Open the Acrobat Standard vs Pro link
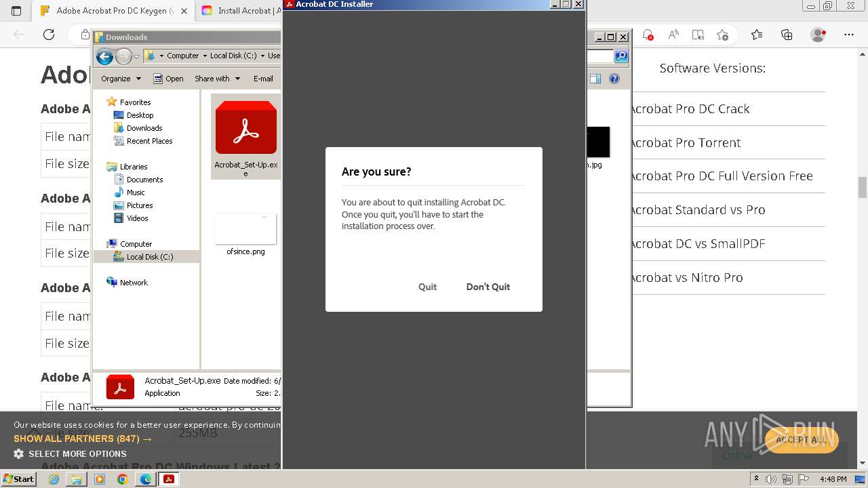The width and height of the screenshot is (868, 488). point(697,210)
